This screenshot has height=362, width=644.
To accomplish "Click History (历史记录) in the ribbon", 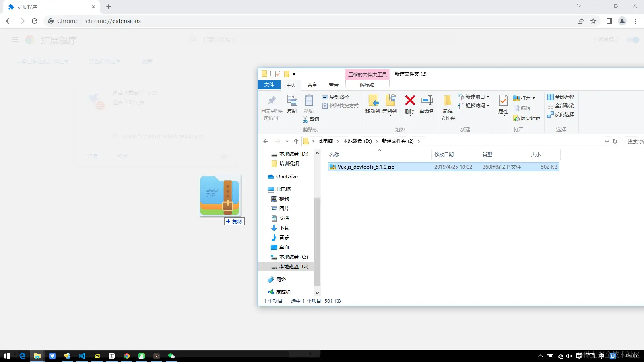I will pos(527,118).
